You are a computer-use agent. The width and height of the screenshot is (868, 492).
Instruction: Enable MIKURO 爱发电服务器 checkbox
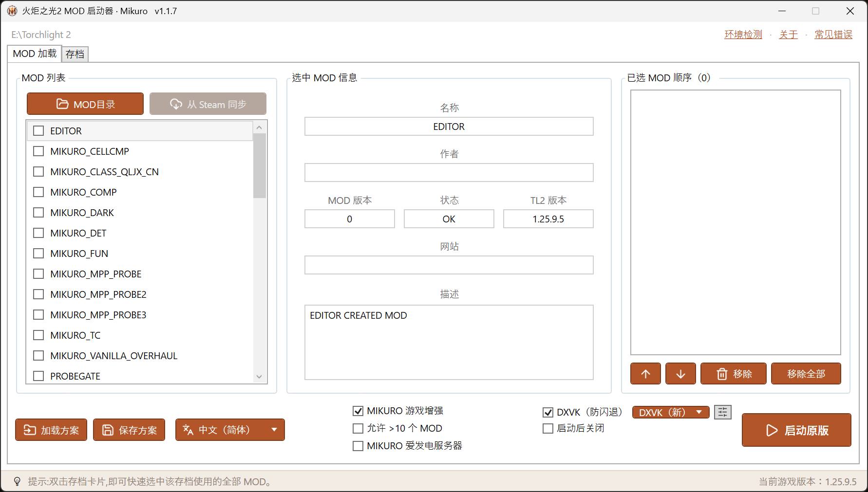(x=358, y=446)
